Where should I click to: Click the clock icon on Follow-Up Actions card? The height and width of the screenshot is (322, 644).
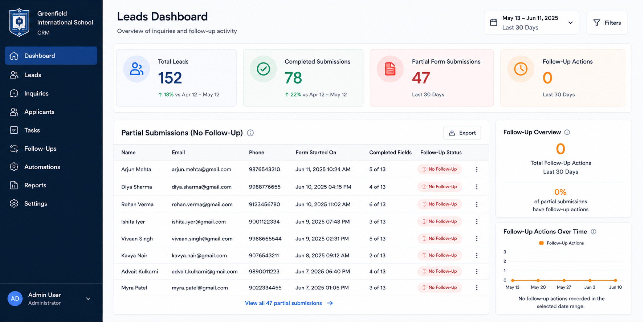(x=521, y=69)
